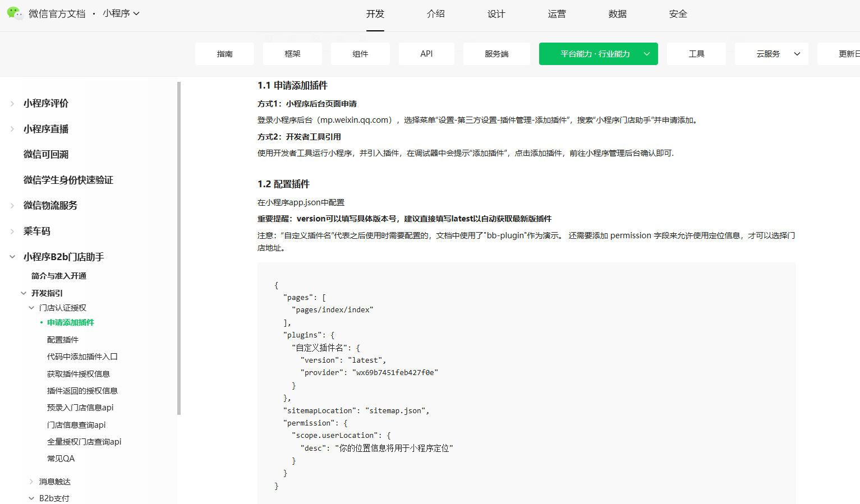
Task: Click the scope.userLocation code line
Action: click(x=341, y=436)
